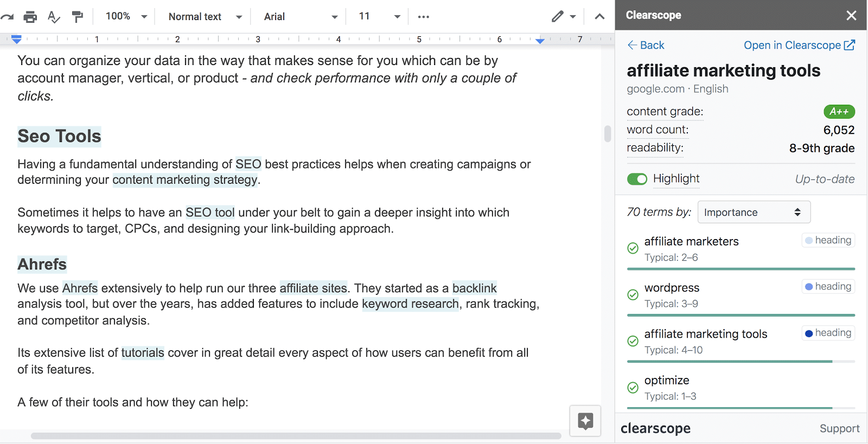The width and height of the screenshot is (868, 444).
Task: Click the affiliate marketers term check icon
Action: point(633,248)
